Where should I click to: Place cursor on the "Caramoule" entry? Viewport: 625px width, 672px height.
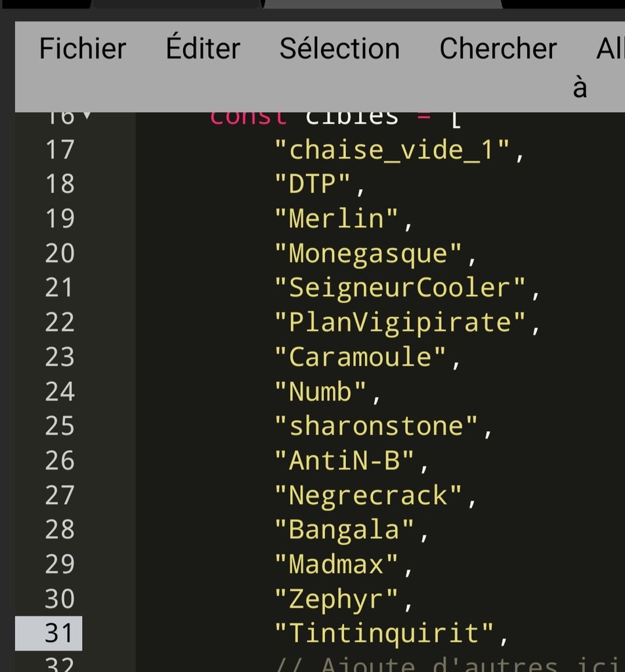(x=360, y=357)
